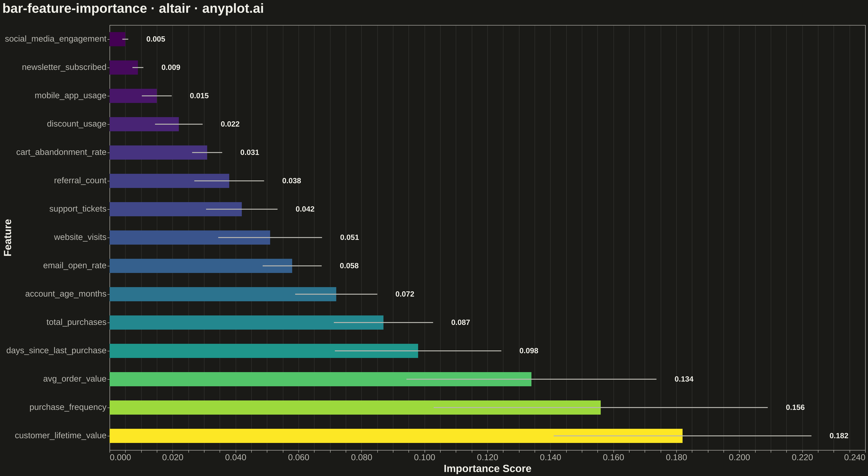Click the 0.182 value label
868x476 pixels.
839,436
